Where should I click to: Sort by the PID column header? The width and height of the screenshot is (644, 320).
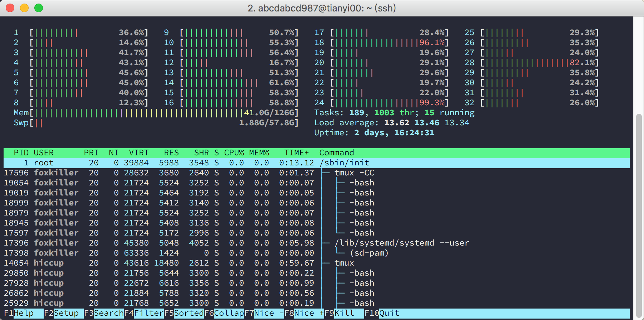21,153
